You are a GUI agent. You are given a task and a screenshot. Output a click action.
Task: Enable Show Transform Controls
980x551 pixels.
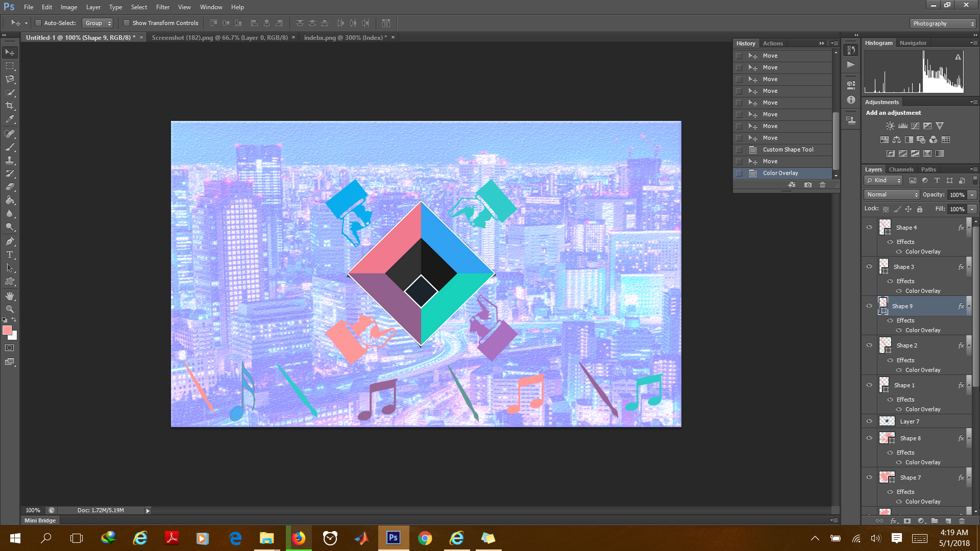pos(127,23)
